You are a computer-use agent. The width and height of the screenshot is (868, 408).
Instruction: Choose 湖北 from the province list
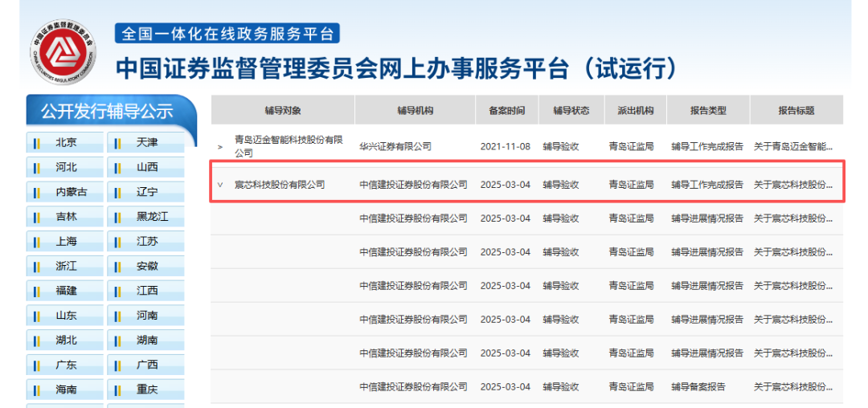coord(65,340)
